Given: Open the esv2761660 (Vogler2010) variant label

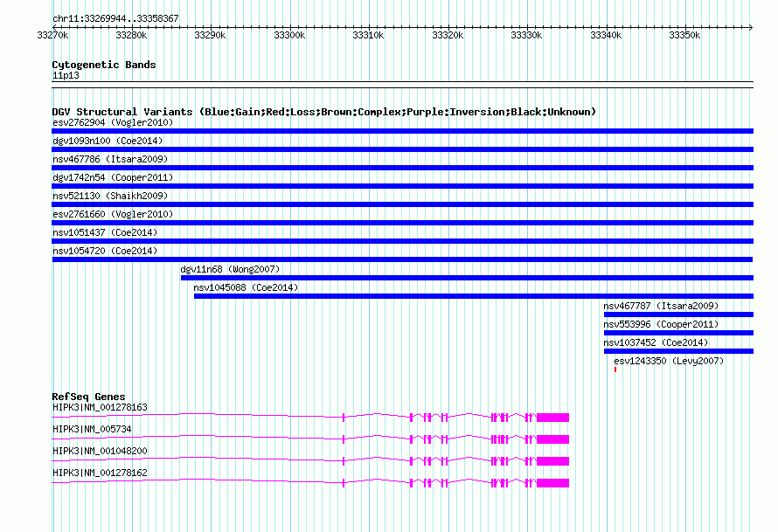Looking at the screenshot, I should [113, 214].
